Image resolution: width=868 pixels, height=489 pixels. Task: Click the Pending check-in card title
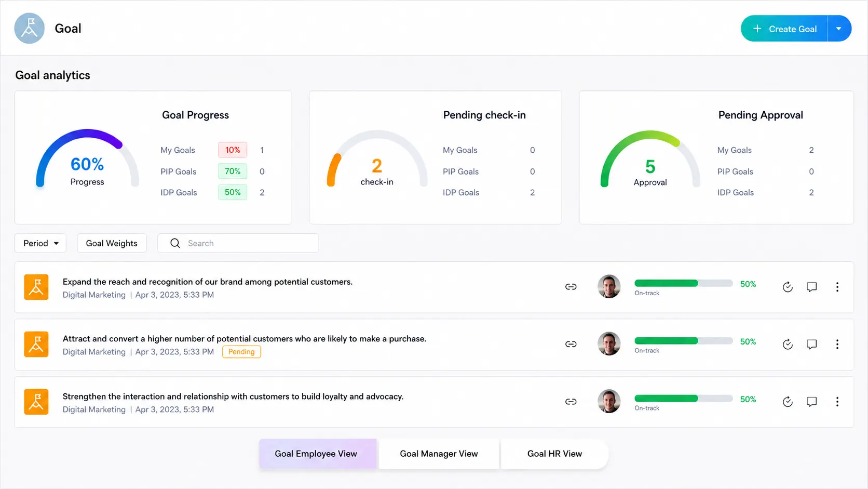484,115
